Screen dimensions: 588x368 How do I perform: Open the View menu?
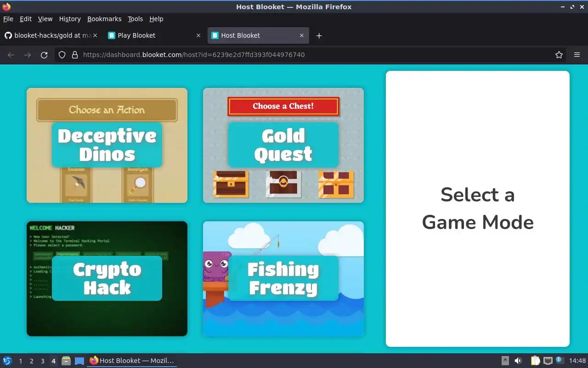(x=45, y=19)
